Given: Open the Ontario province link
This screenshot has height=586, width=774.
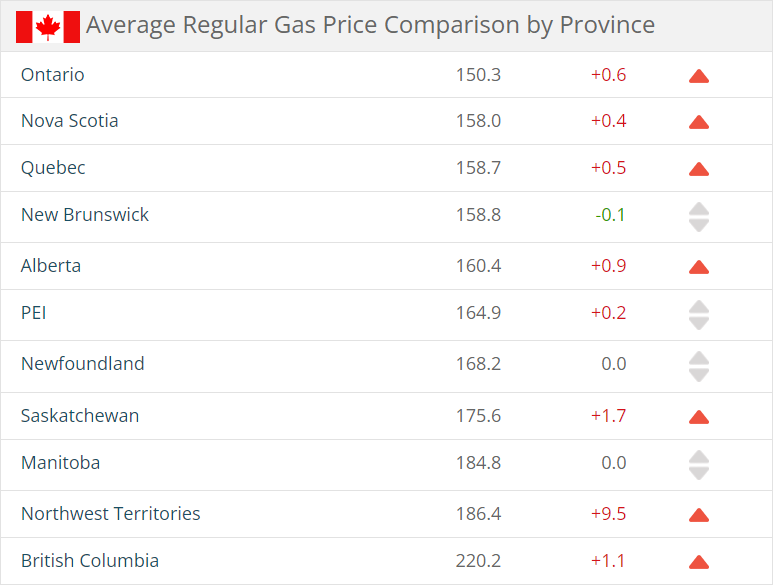Looking at the screenshot, I should pos(53,75).
